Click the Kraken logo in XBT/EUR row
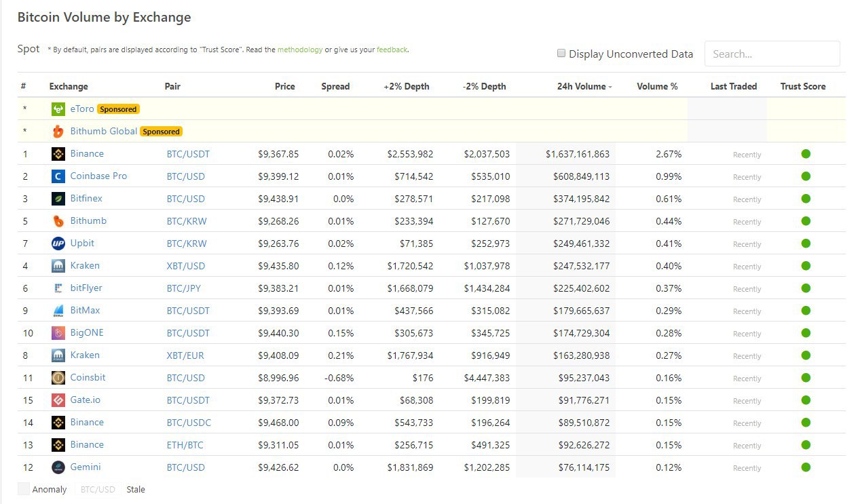Image resolution: width=860 pixels, height=504 pixels. coord(58,355)
